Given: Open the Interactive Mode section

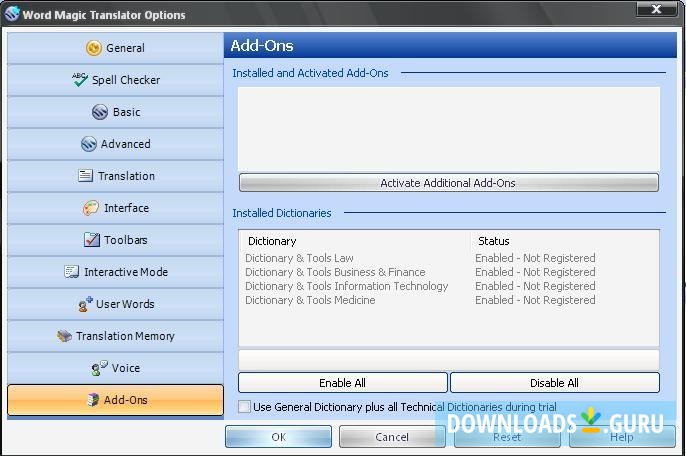Looking at the screenshot, I should pyautogui.click(x=115, y=272).
